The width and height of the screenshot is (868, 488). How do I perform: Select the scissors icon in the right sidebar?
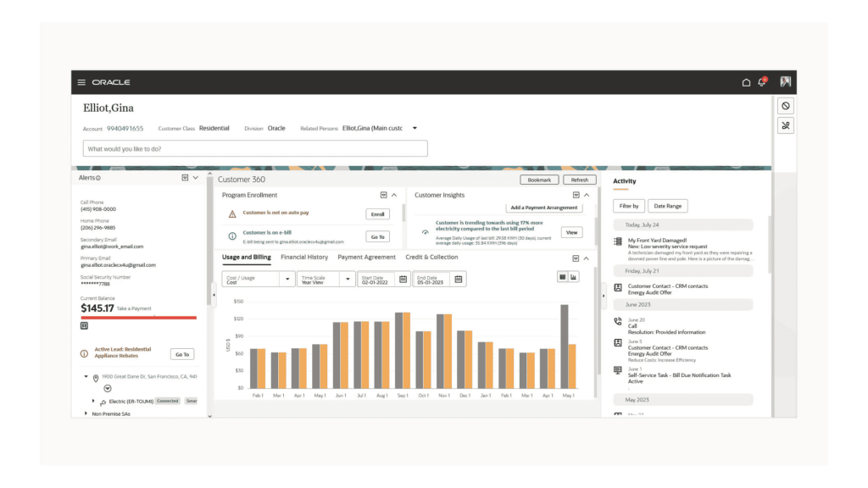click(x=785, y=125)
